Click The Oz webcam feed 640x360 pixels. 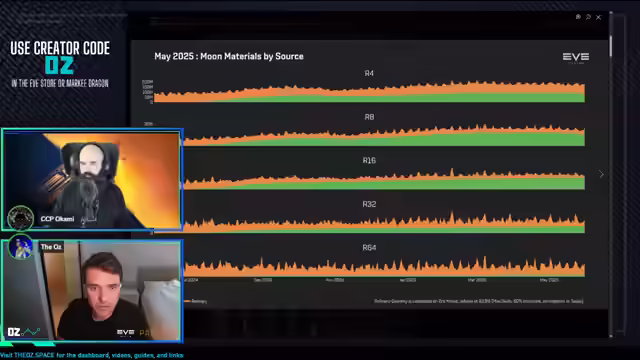(92, 291)
